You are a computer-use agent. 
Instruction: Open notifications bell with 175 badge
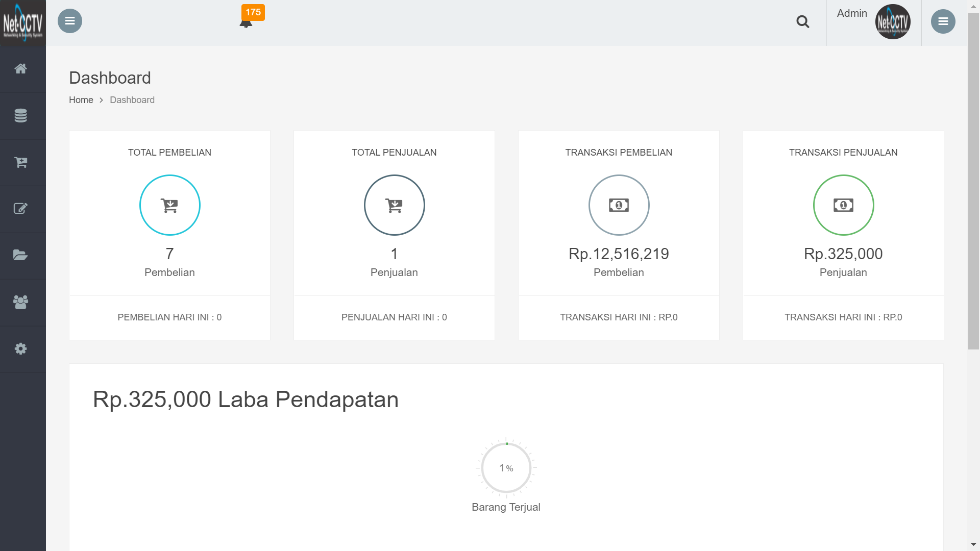(x=247, y=22)
